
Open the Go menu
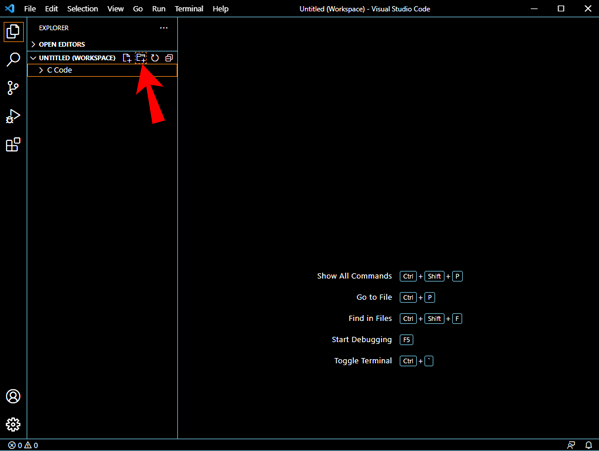pyautogui.click(x=138, y=9)
